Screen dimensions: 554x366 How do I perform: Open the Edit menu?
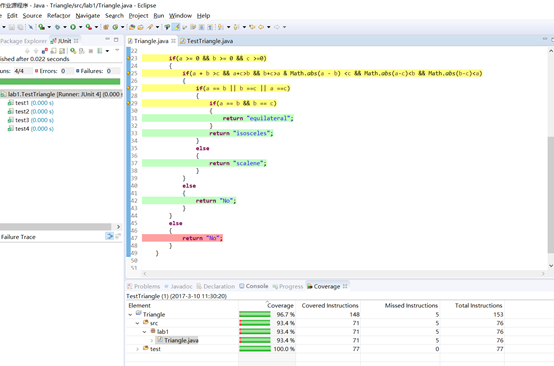tap(12, 16)
